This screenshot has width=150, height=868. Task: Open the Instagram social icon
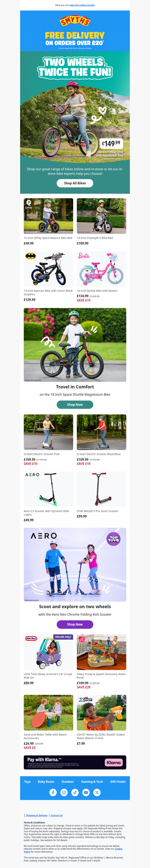tap(64, 792)
